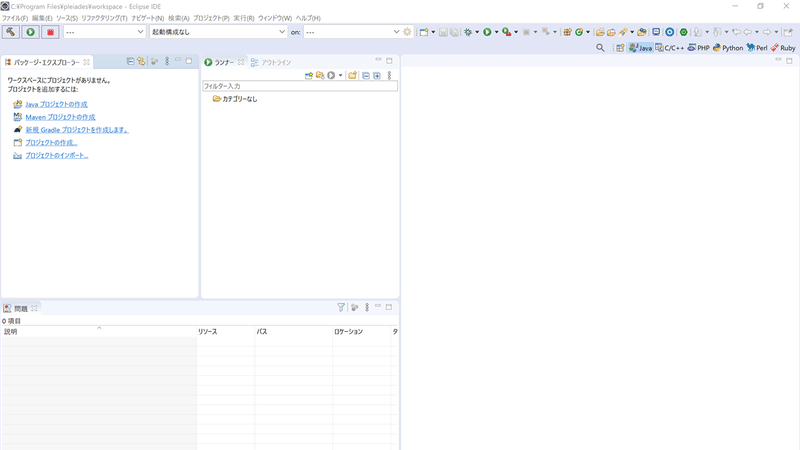Viewport: 800px width, 450px height.
Task: Click the プロジェクトの作成... link
Action: click(x=51, y=142)
